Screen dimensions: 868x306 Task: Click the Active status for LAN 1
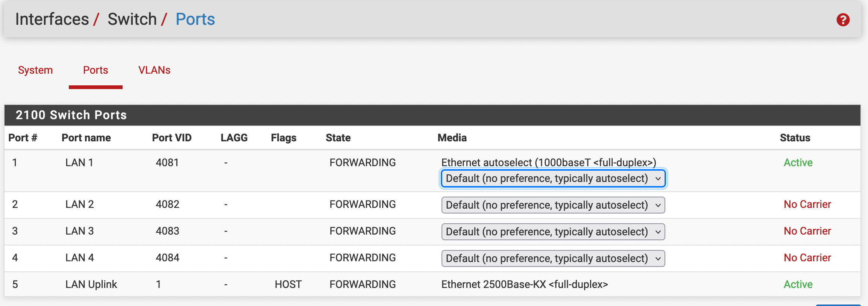[798, 163]
